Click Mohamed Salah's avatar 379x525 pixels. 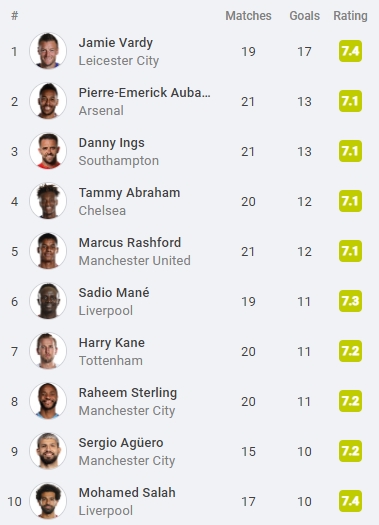coord(48,501)
